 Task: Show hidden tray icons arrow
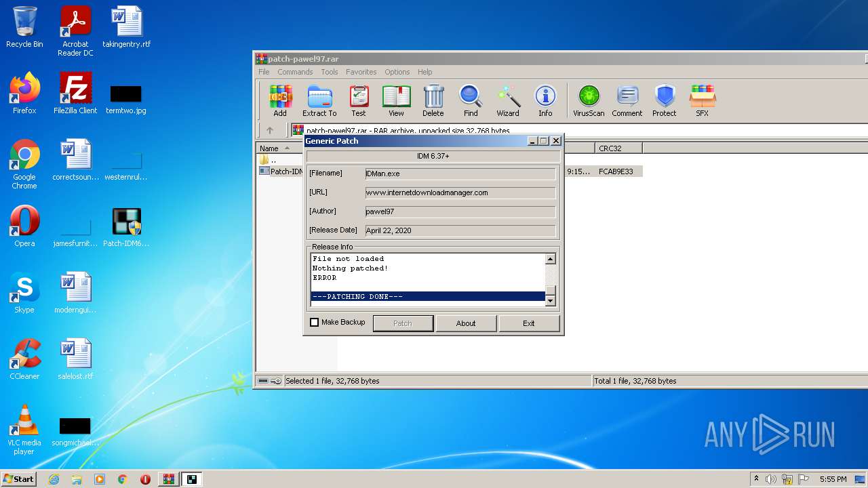[x=756, y=479]
